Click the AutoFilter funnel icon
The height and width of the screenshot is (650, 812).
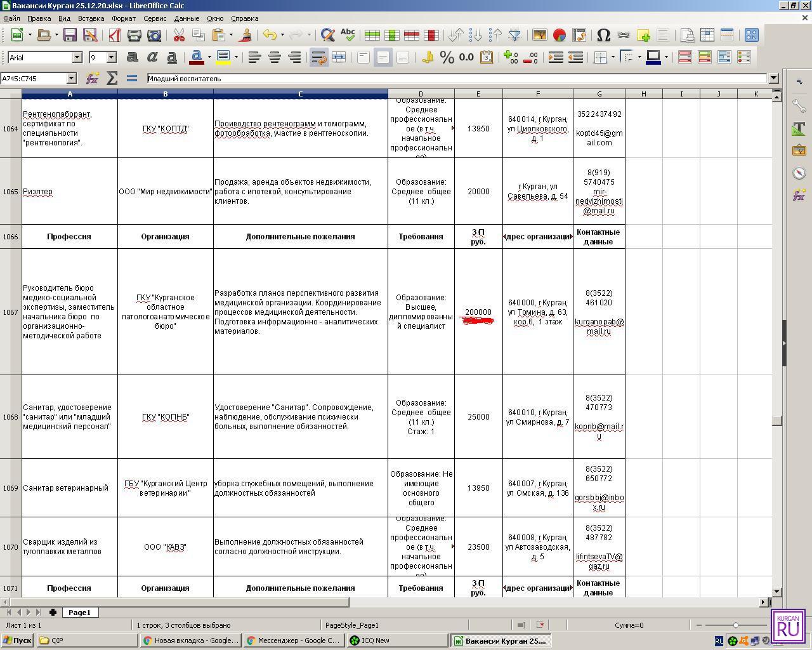pos(515,35)
